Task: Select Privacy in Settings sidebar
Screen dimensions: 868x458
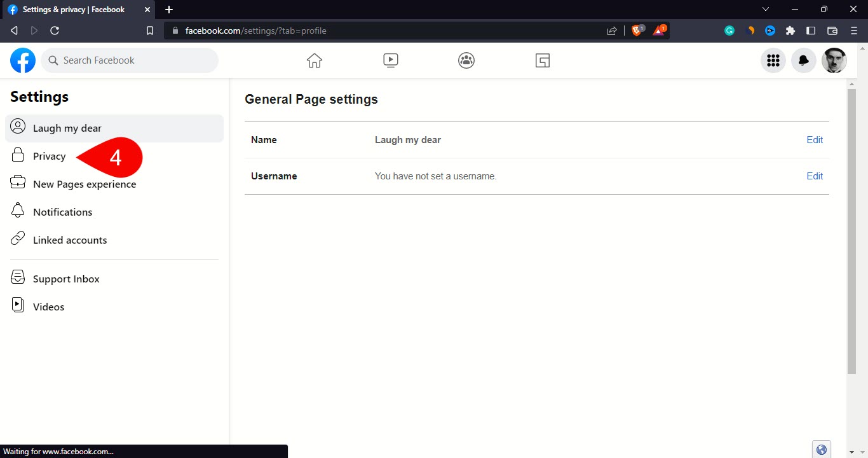Action: pyautogui.click(x=50, y=156)
